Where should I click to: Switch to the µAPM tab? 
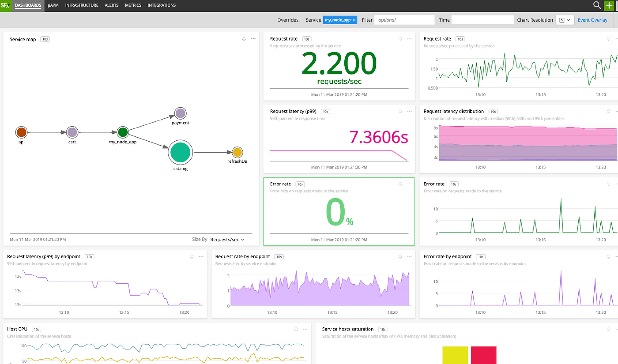click(53, 5)
